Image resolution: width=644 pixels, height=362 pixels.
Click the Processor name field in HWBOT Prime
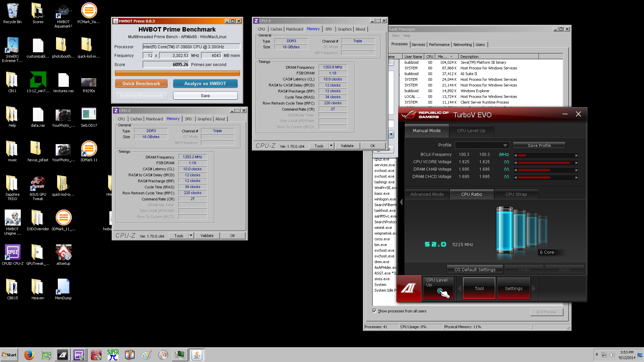pyautogui.click(x=191, y=47)
